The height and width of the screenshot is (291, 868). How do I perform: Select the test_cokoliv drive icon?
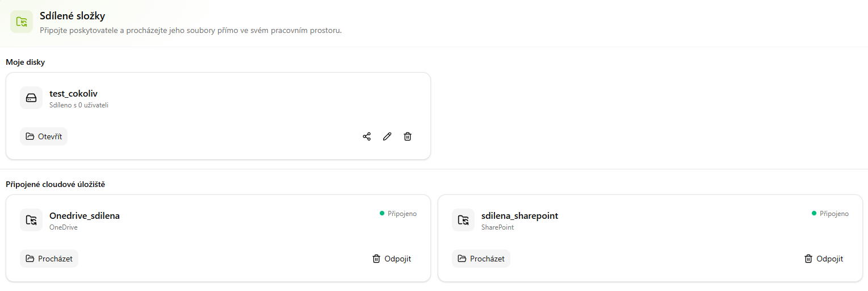click(31, 98)
